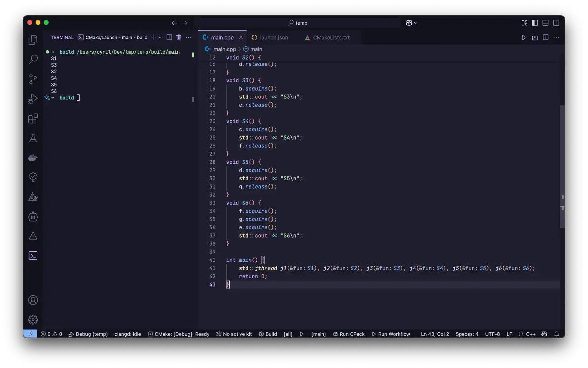Switch to the CMakeLists.txt tab
Image resolution: width=588 pixels, height=368 pixels.
click(x=331, y=38)
